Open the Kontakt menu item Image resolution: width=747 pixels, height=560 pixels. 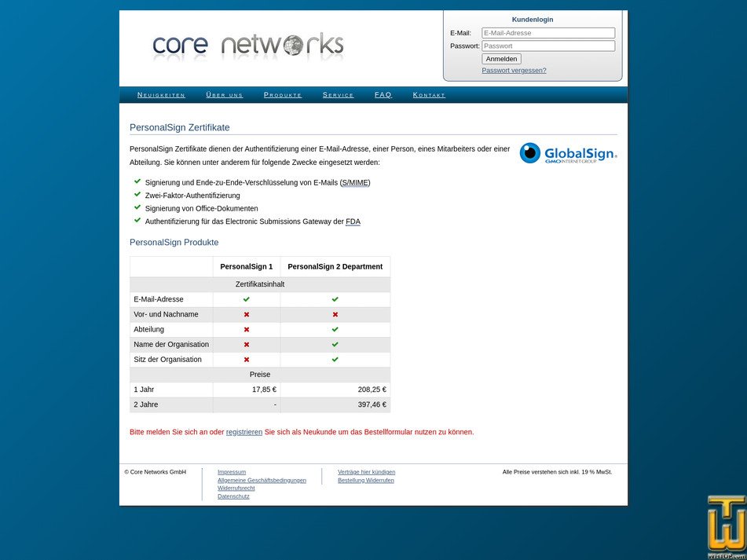pos(429,95)
